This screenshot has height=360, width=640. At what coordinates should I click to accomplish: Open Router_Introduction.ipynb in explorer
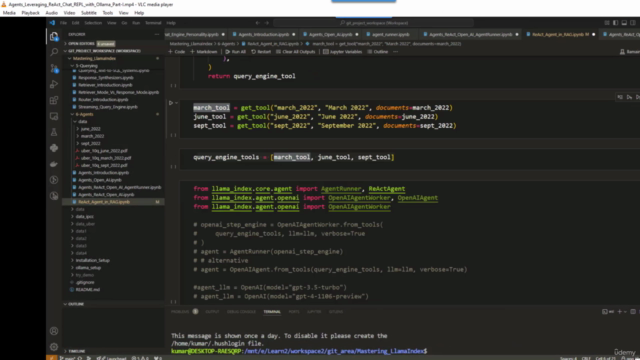pyautogui.click(x=103, y=100)
